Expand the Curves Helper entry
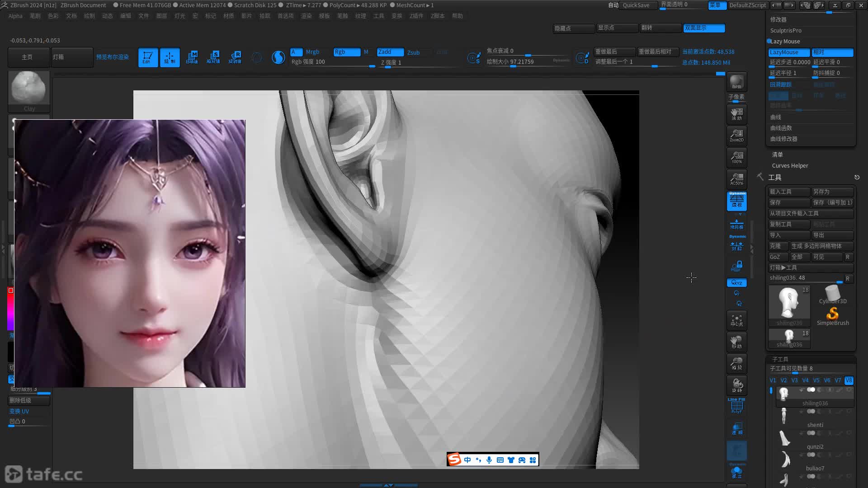 tap(790, 166)
